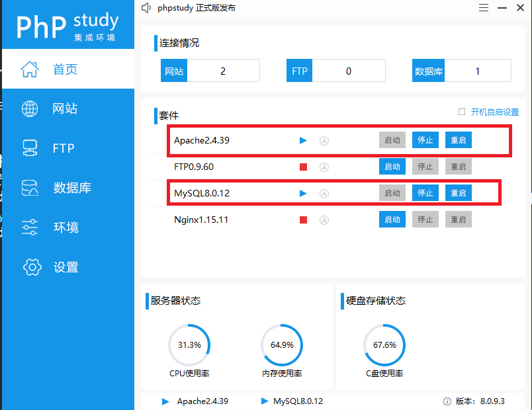Click 停止 button for FTP0.9.60
This screenshot has height=410, width=532.
click(x=425, y=167)
